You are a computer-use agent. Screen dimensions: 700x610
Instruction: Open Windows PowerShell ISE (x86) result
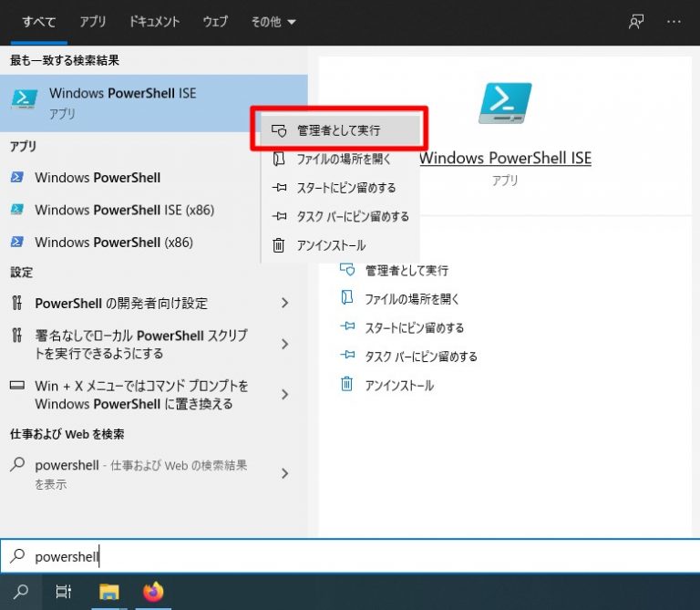click(x=129, y=210)
